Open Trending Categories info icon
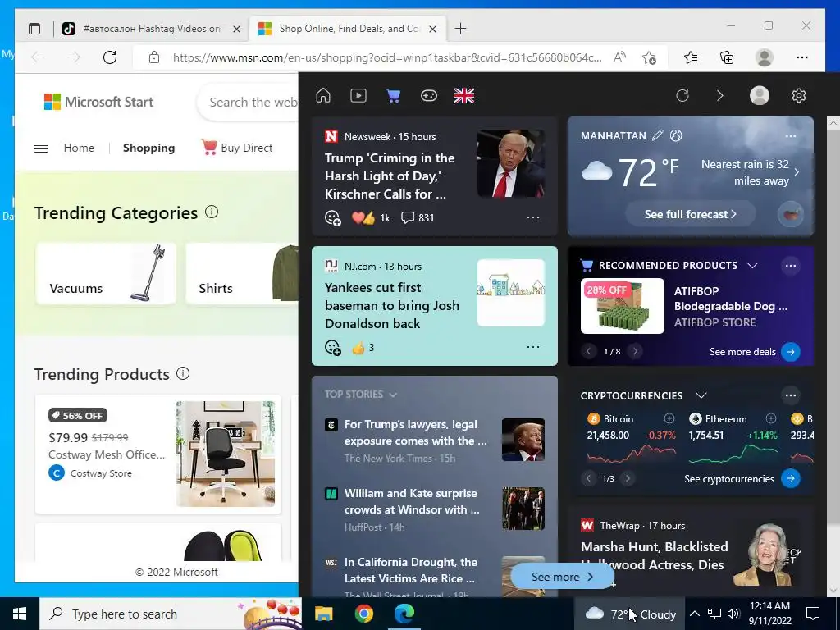Image resolution: width=840 pixels, height=630 pixels. coord(212,212)
